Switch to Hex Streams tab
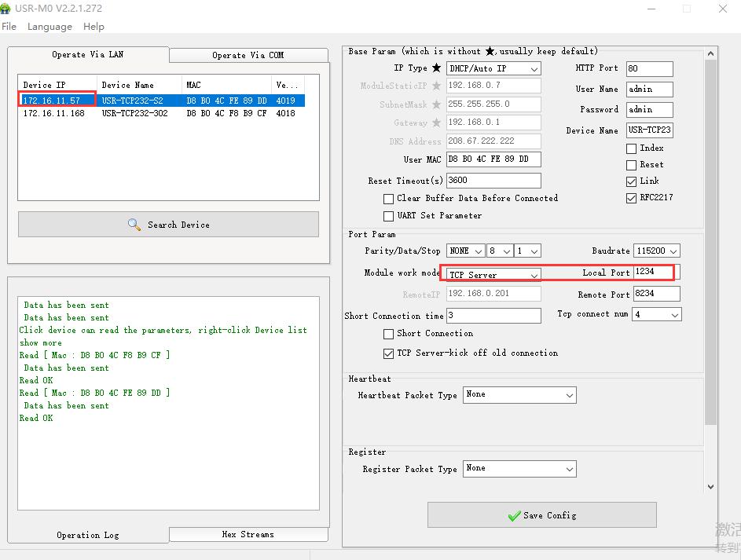This screenshot has height=560, width=741. coord(248,534)
